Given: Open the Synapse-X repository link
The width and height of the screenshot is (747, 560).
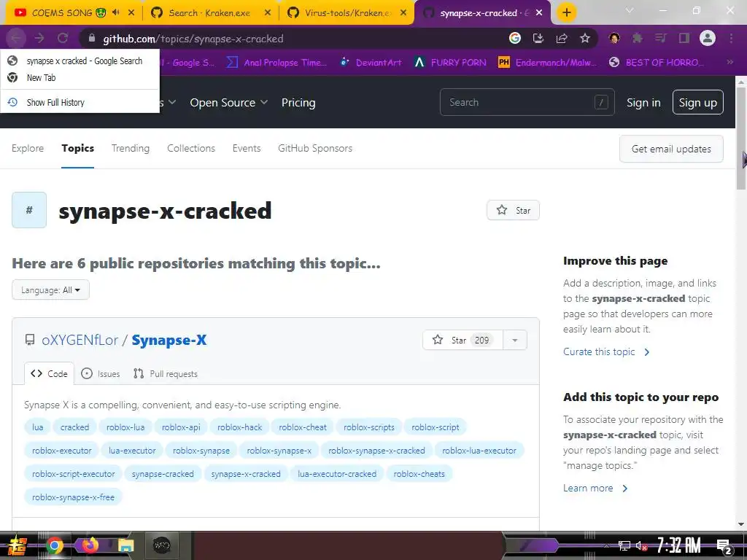Looking at the screenshot, I should [169, 340].
